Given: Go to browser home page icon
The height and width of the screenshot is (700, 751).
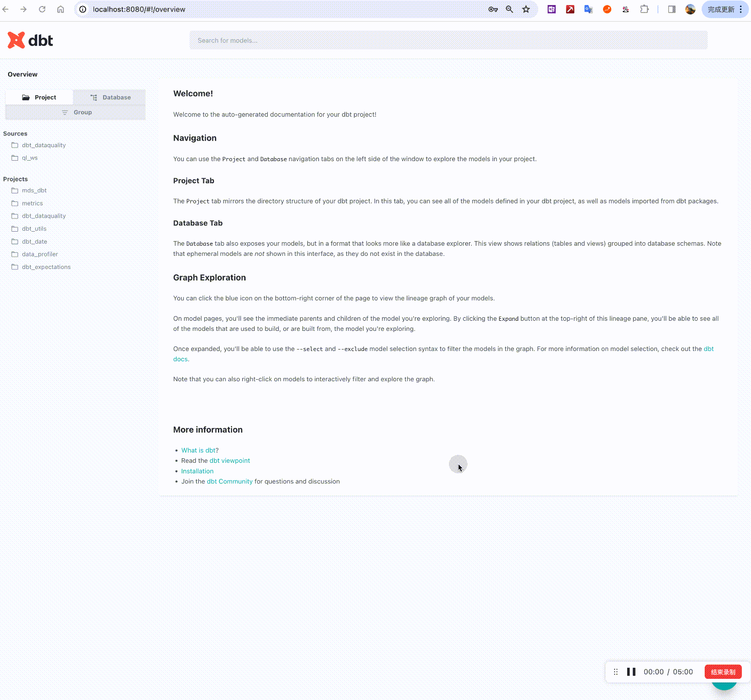Looking at the screenshot, I should point(60,9).
